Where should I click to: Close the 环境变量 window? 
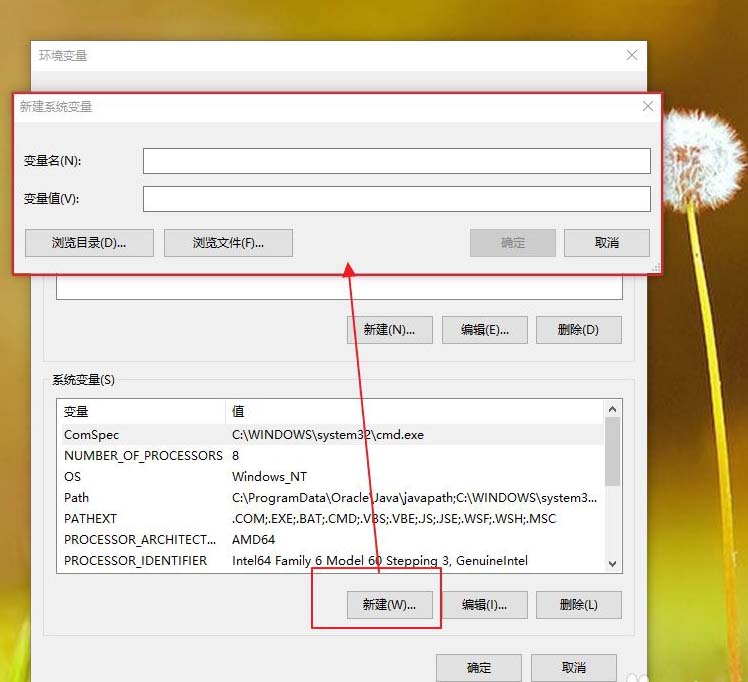pyautogui.click(x=632, y=55)
